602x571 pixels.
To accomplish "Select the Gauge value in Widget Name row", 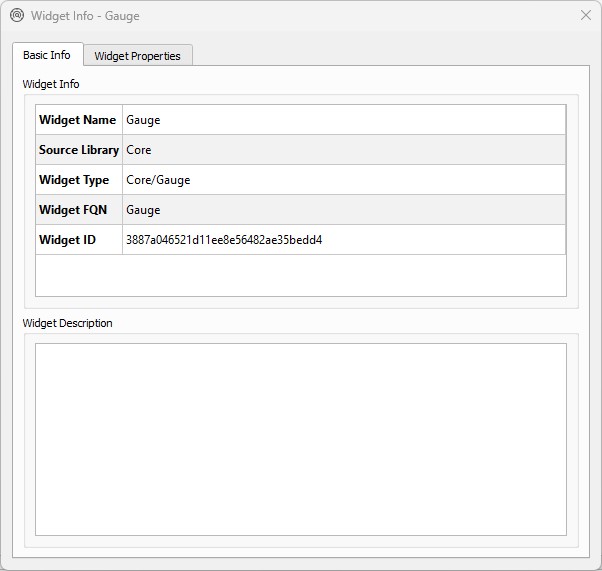I will pyautogui.click(x=143, y=120).
